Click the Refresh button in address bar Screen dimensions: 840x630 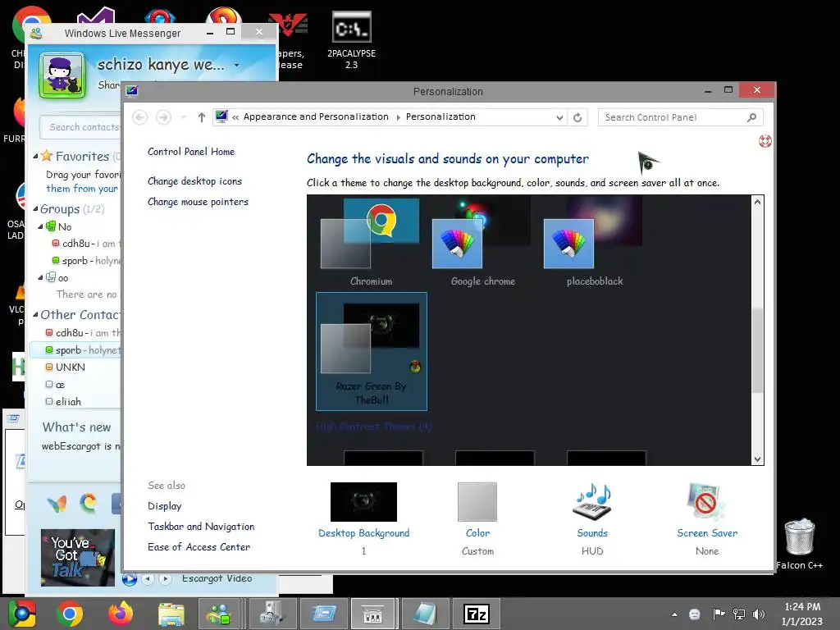coord(577,117)
